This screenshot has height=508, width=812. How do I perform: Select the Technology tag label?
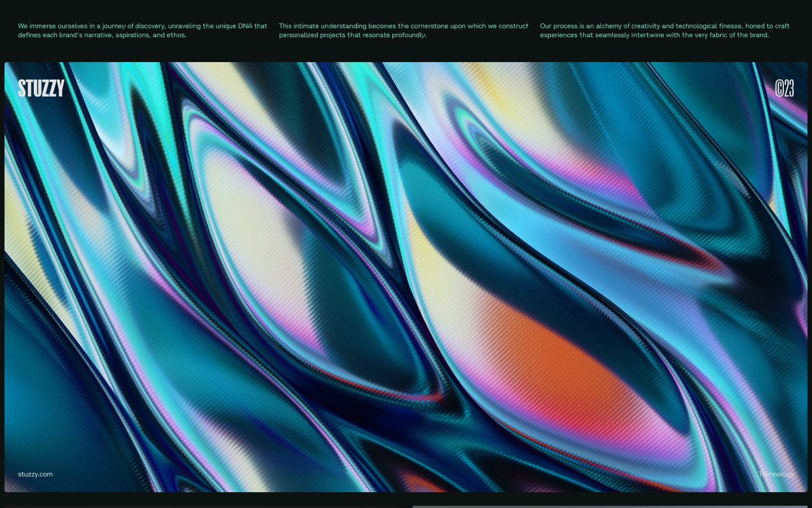[x=776, y=474]
